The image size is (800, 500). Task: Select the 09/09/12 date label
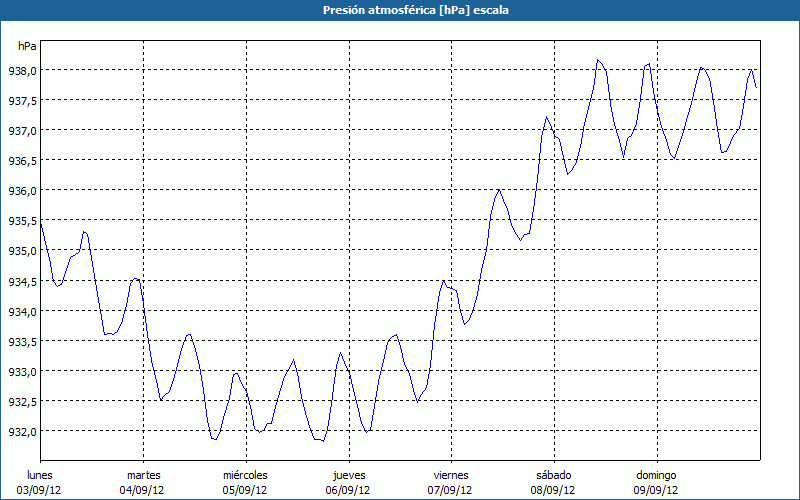(656, 490)
